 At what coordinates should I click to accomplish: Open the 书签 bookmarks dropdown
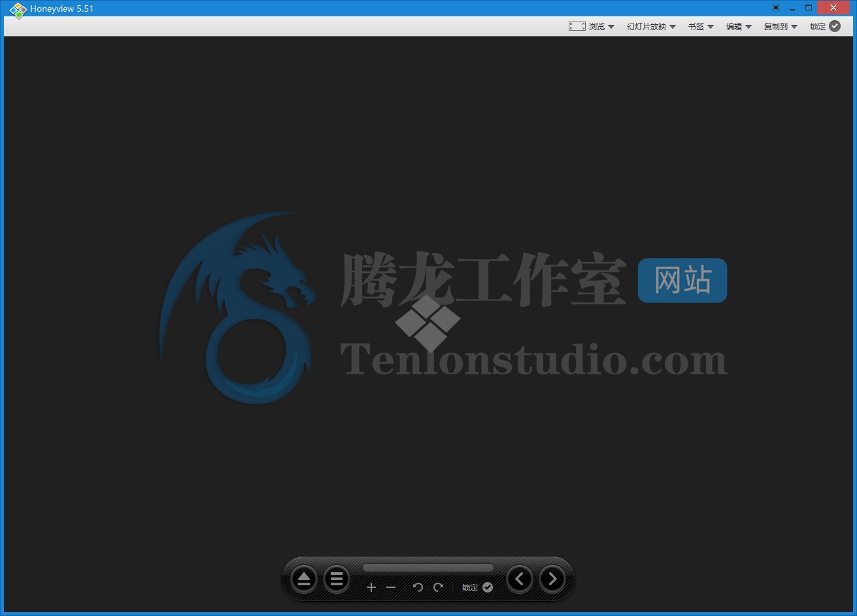tap(701, 26)
